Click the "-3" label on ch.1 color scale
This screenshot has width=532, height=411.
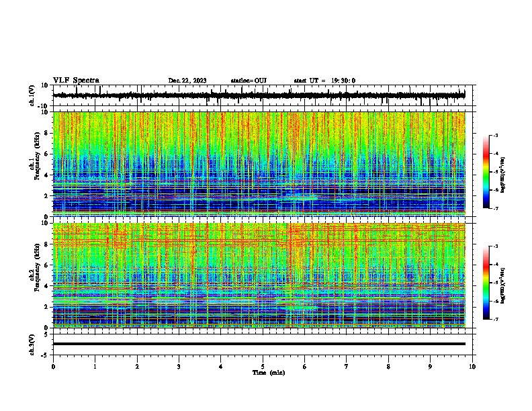tap(495, 136)
